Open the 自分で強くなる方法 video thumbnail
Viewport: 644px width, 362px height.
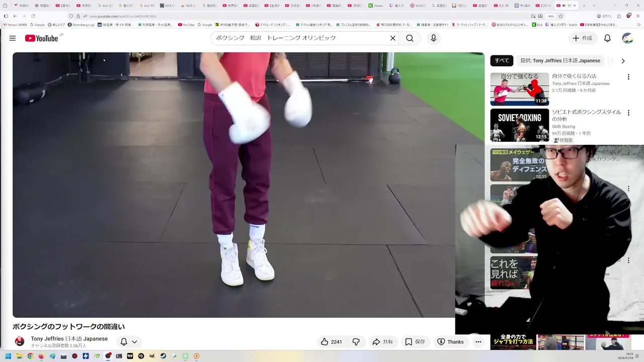tap(520, 89)
